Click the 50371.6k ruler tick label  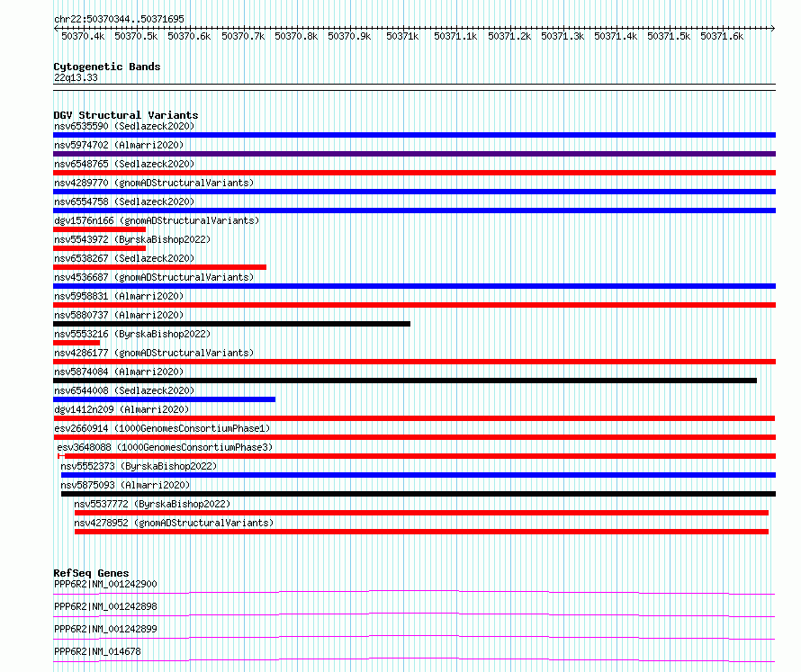pyautogui.click(x=722, y=36)
